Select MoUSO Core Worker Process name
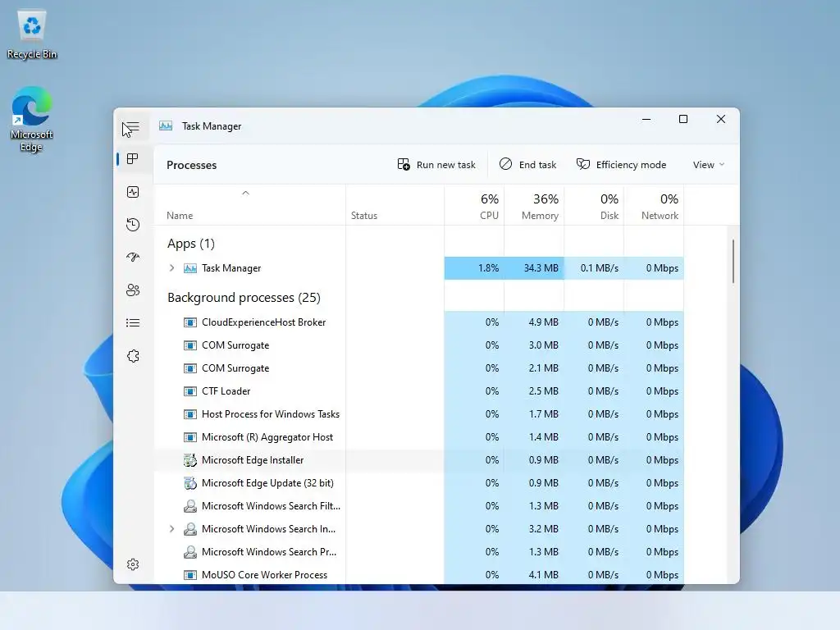 pos(264,575)
